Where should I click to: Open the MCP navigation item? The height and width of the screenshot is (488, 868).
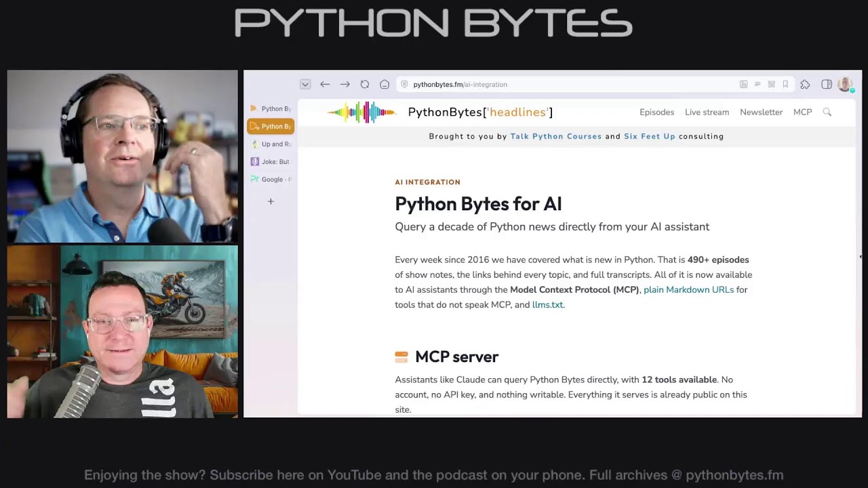click(802, 112)
